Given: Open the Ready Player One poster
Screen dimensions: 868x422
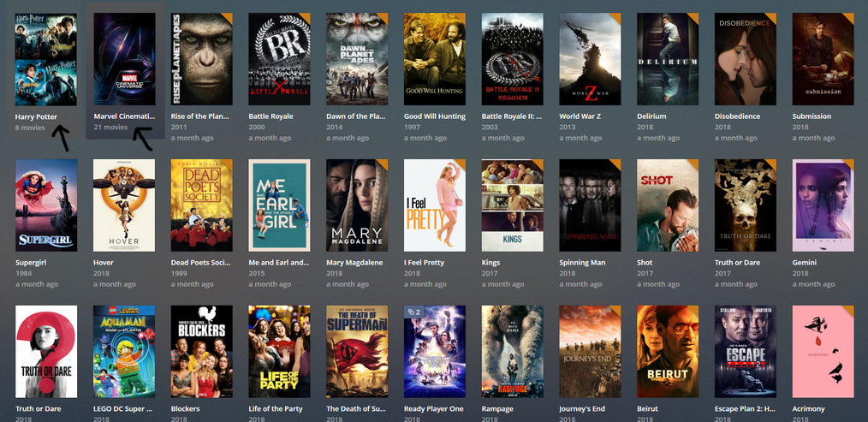Looking at the screenshot, I should tap(435, 352).
